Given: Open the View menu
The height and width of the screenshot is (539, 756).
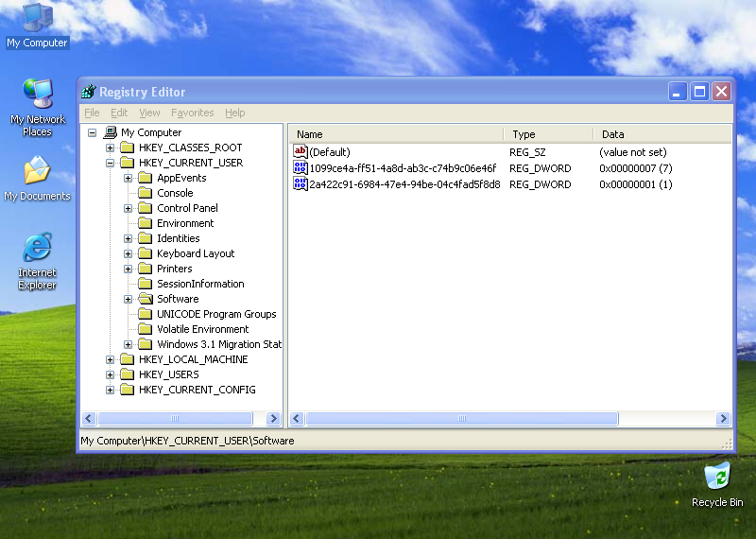Looking at the screenshot, I should [149, 113].
